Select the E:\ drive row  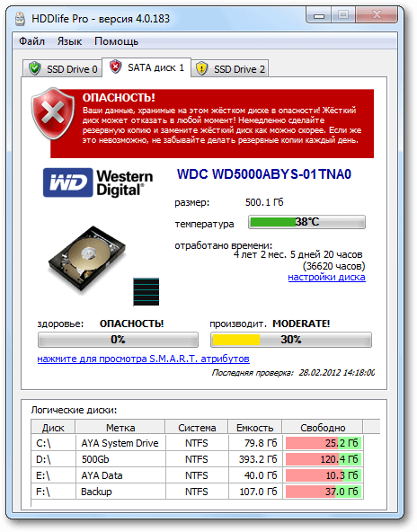[x=197, y=475]
